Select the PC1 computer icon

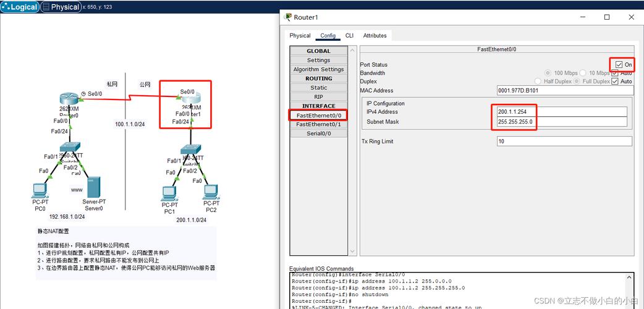pyautogui.click(x=169, y=193)
